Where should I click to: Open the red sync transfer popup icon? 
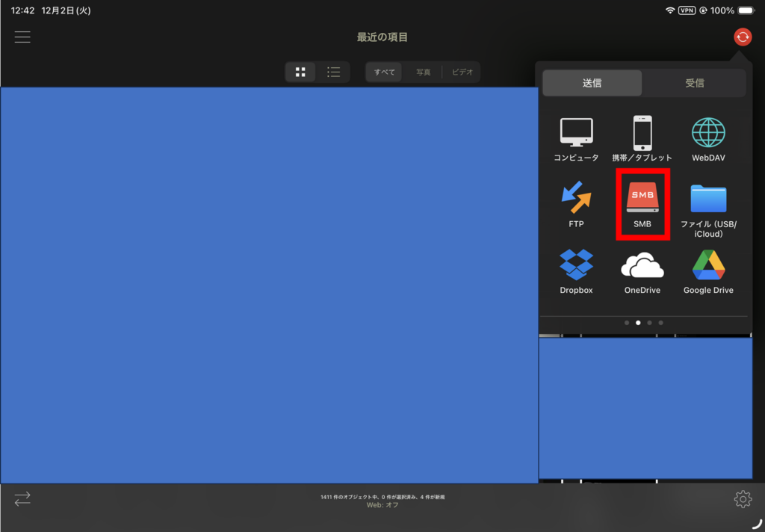pos(741,36)
